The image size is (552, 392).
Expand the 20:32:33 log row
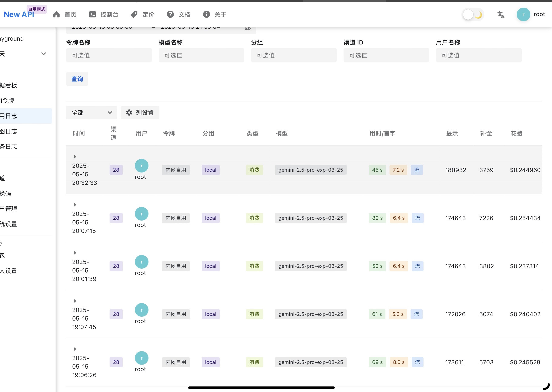point(75,157)
